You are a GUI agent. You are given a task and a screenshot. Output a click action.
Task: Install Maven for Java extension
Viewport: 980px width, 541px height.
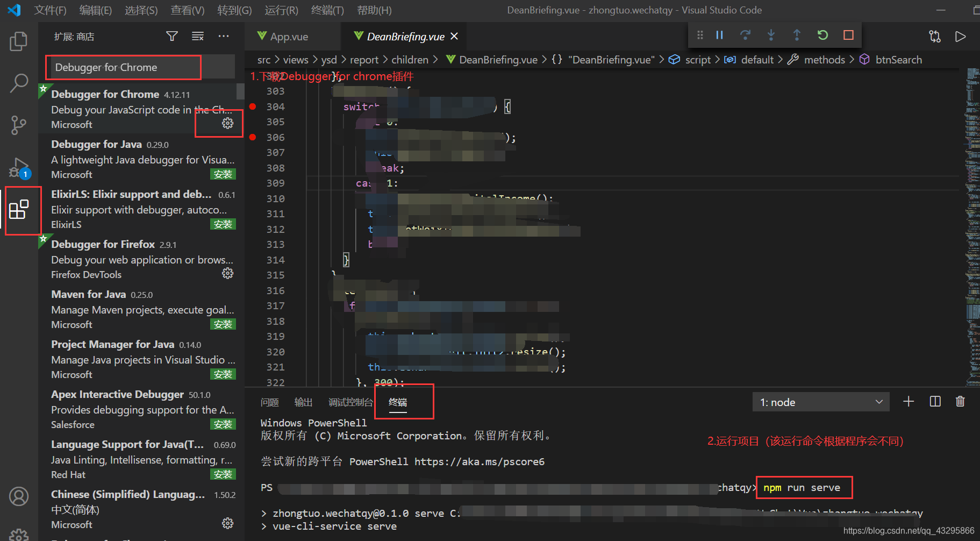[x=223, y=324]
